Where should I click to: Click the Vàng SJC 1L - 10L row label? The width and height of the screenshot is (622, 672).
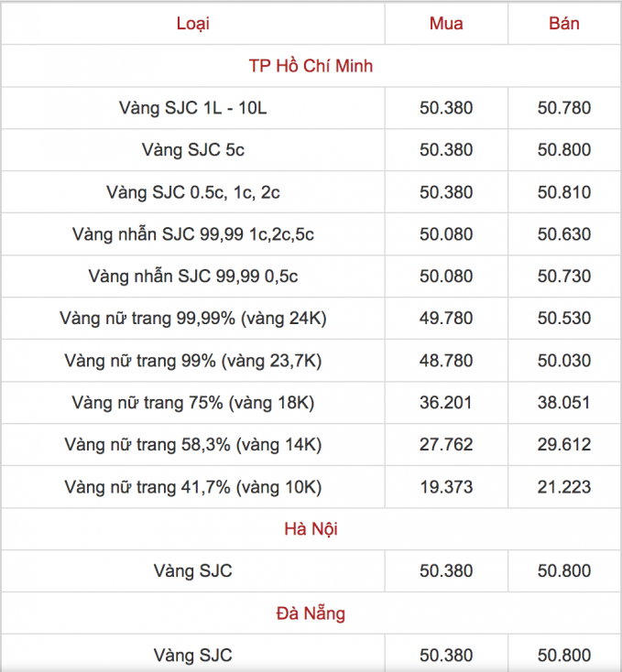click(x=193, y=108)
